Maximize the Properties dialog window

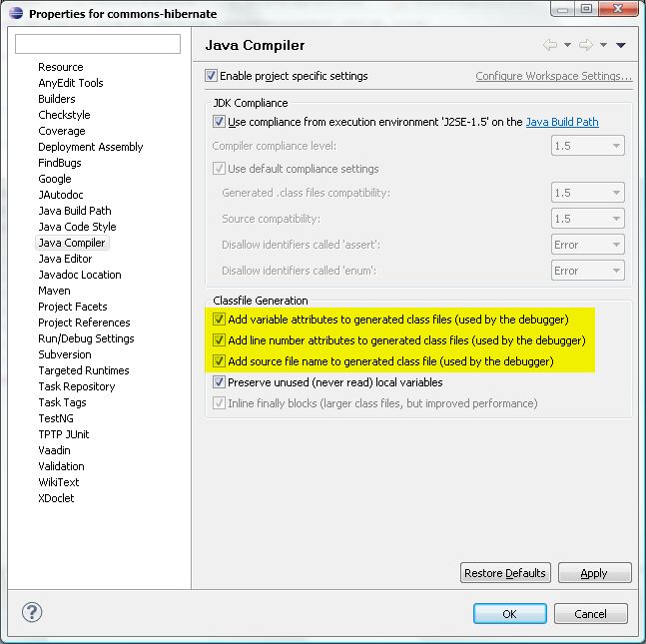(x=587, y=8)
